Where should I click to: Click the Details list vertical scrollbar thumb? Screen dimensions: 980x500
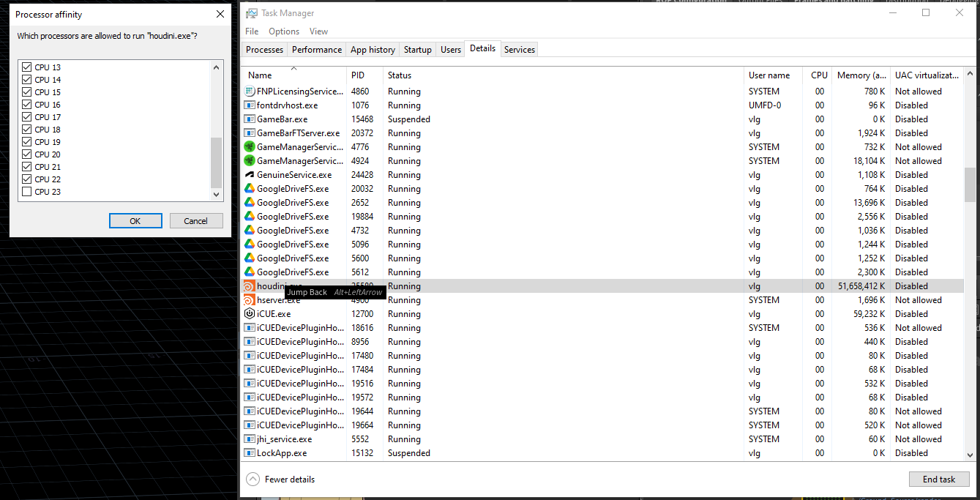tap(970, 184)
